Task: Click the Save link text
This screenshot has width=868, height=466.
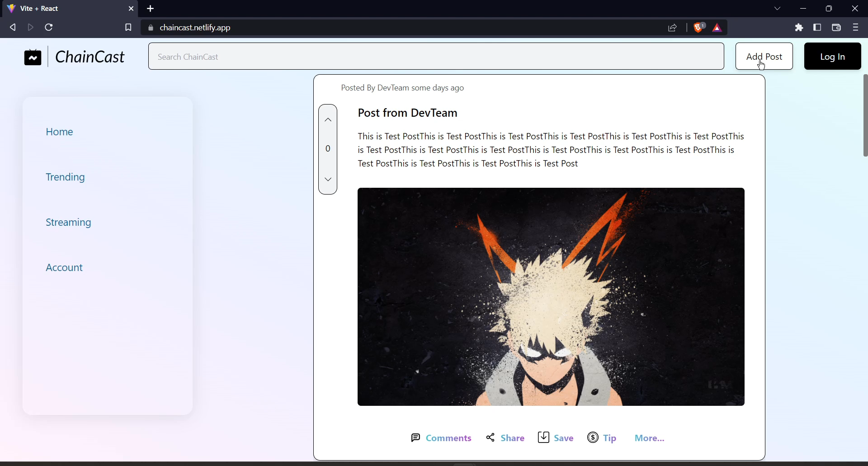Action: (x=564, y=438)
